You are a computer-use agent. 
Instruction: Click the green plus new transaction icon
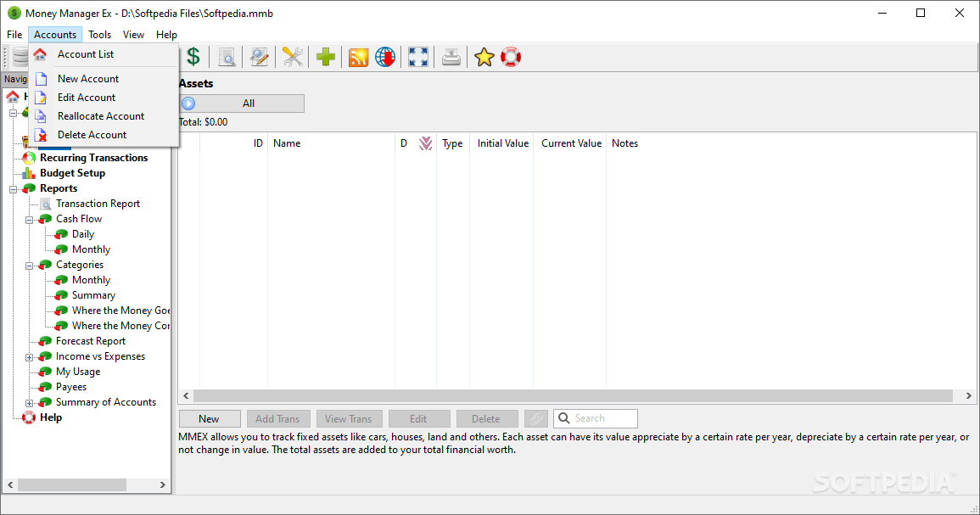point(326,57)
